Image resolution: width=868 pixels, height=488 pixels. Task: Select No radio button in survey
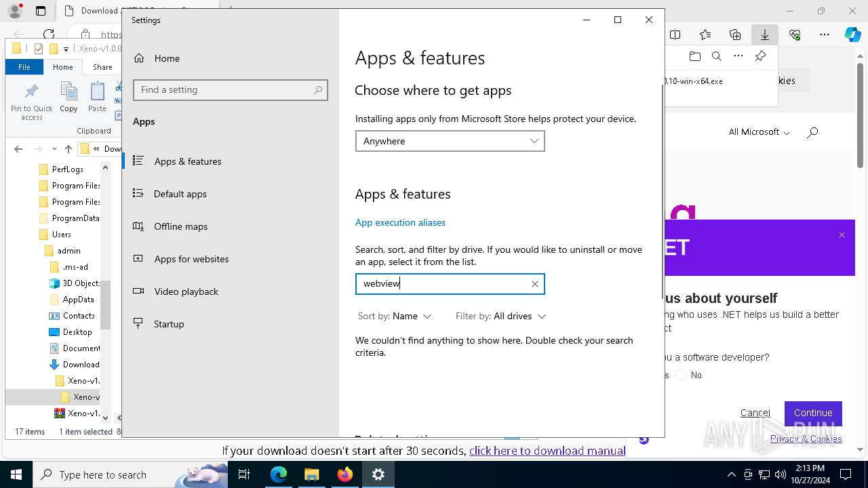(x=681, y=375)
